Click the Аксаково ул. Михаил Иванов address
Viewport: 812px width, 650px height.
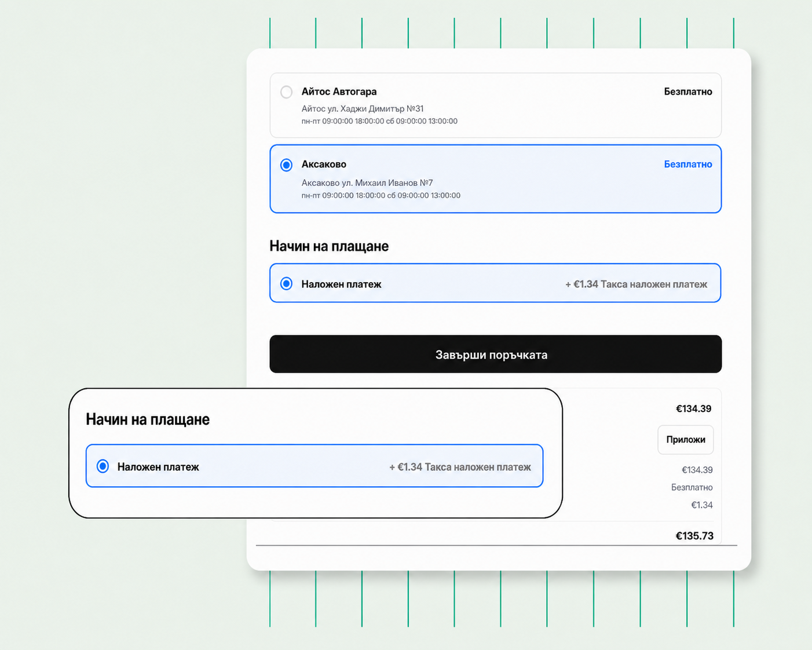pyautogui.click(x=367, y=183)
